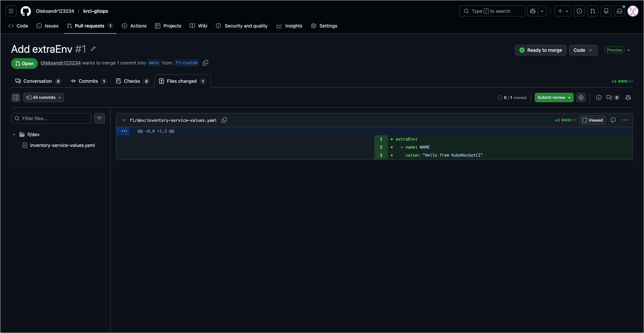This screenshot has height=333, width=644.
Task: Open the Actions tab
Action: pos(134,26)
